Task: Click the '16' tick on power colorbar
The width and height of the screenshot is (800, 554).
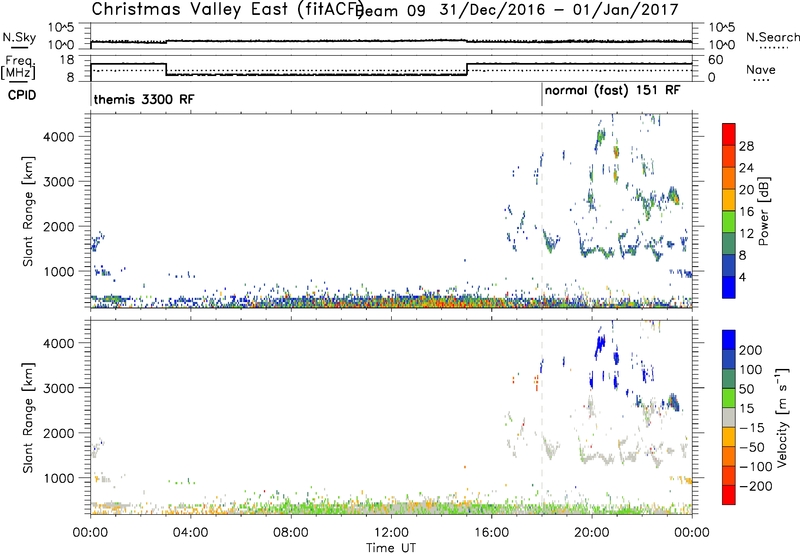Action: 746,212
